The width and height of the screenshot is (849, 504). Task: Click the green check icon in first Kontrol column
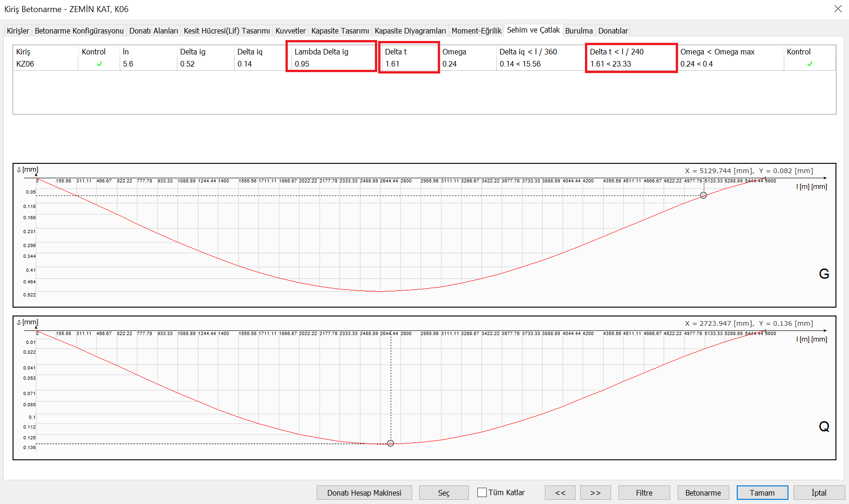[100, 64]
